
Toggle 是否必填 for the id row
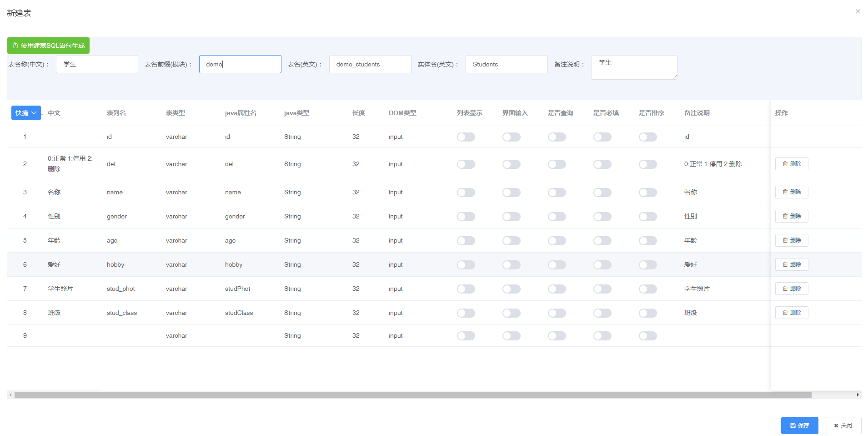click(x=602, y=137)
